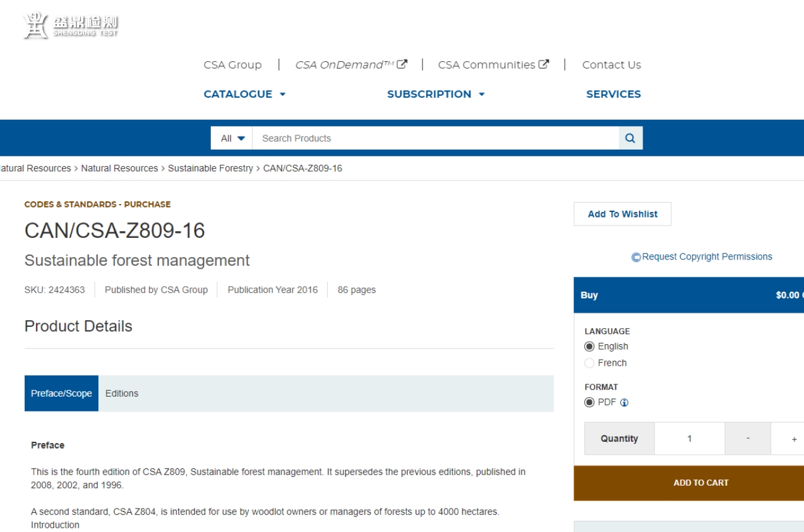This screenshot has height=532, width=804.
Task: Click the search magnifier icon
Action: (x=630, y=138)
